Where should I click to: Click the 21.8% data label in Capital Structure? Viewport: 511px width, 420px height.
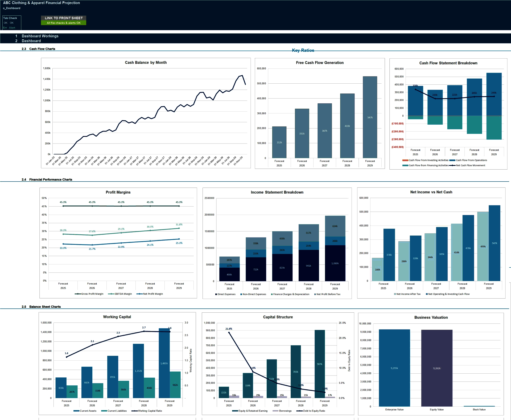[x=229, y=329]
